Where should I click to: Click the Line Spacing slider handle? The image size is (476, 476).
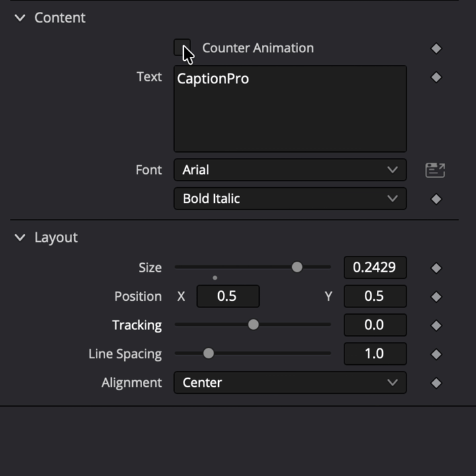tap(208, 353)
